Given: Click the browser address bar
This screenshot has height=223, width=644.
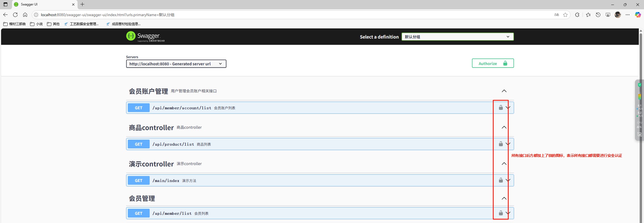Looking at the screenshot, I should (273, 15).
